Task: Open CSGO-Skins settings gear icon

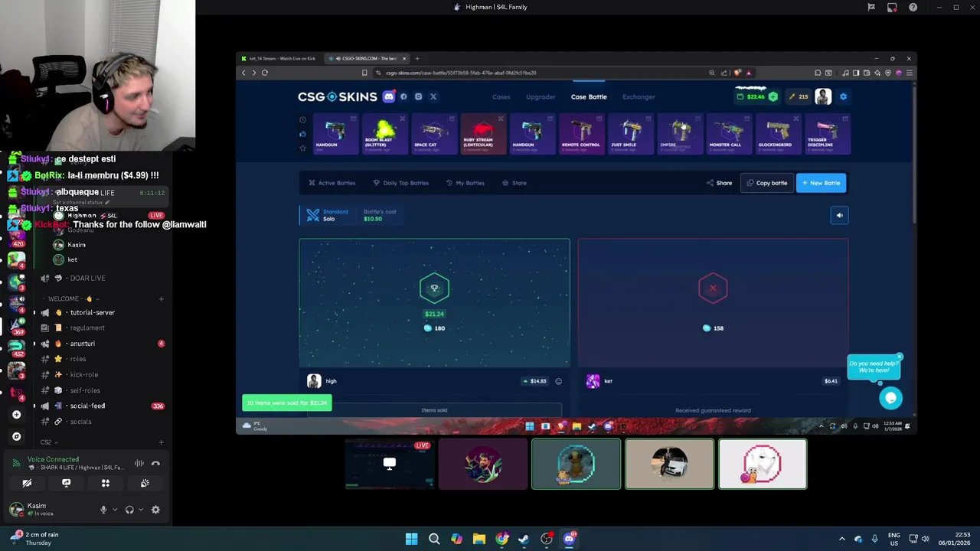Action: (843, 96)
